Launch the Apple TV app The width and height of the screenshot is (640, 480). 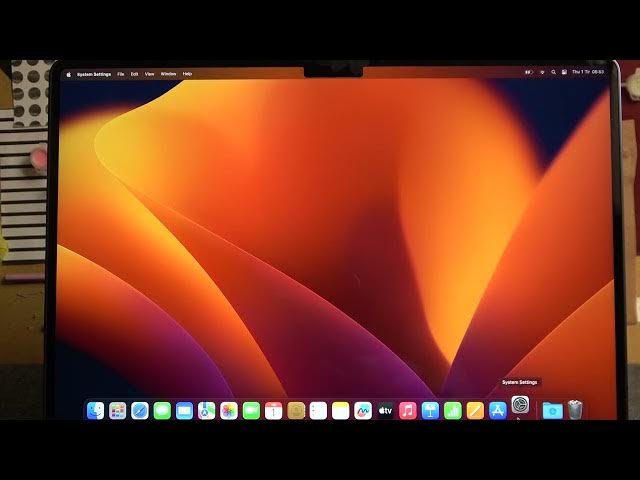(385, 410)
